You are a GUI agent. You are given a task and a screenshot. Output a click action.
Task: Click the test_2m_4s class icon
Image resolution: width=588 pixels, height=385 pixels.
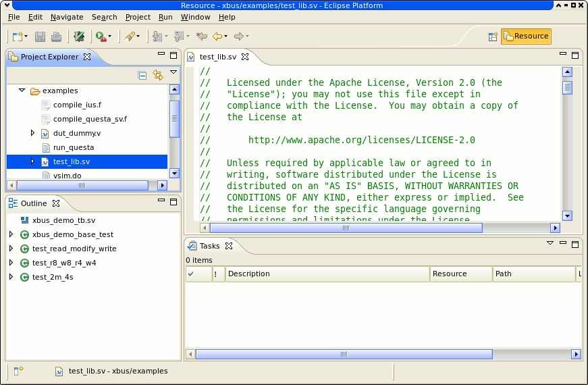[x=25, y=278]
